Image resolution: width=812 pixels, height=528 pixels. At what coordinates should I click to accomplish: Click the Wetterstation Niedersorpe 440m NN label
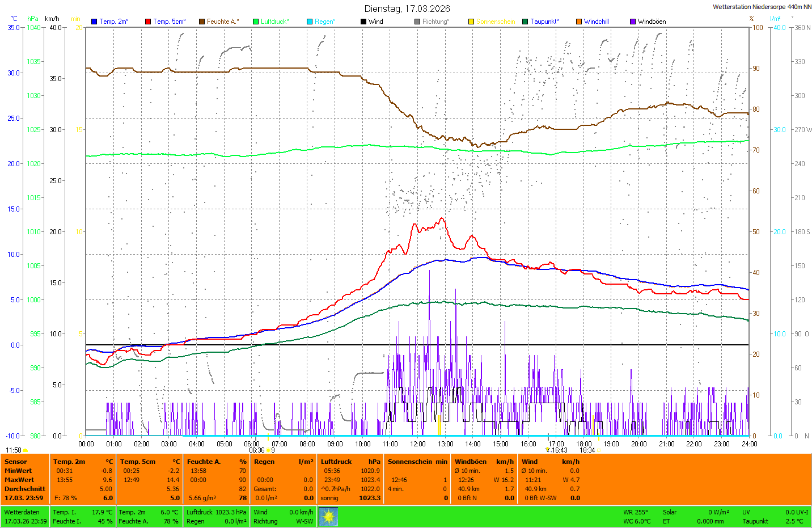[762, 7]
